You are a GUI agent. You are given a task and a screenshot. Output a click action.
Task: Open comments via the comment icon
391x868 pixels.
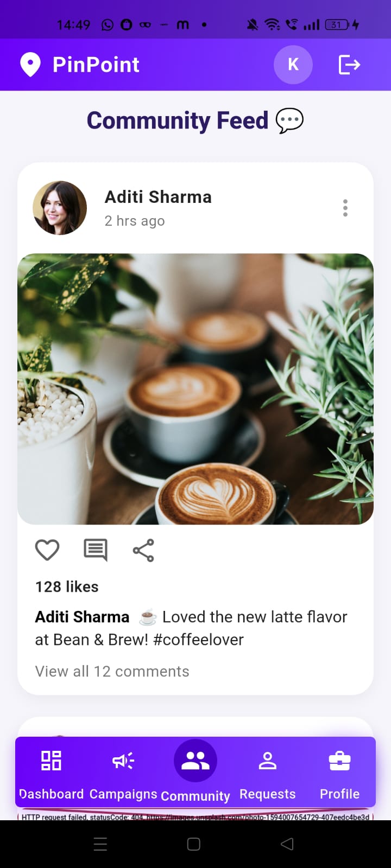click(x=96, y=550)
